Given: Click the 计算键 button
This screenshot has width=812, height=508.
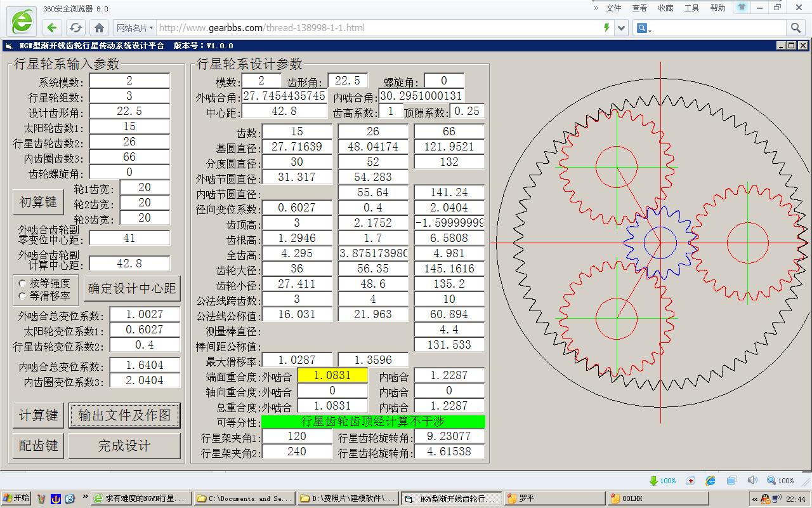Looking at the screenshot, I should 38,415.
